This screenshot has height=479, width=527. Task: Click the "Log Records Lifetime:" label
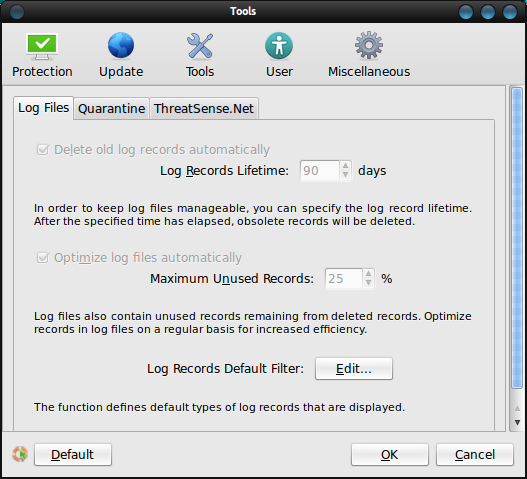click(224, 171)
